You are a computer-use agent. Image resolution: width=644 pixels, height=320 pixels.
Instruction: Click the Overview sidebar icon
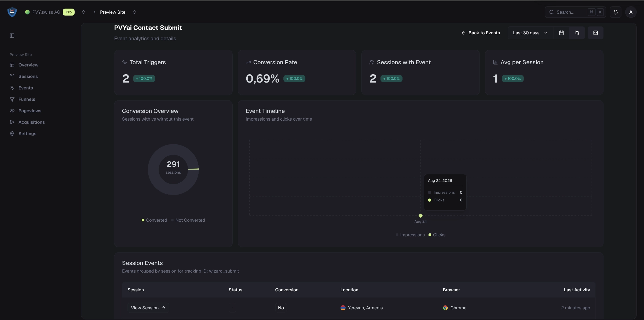coord(12,65)
